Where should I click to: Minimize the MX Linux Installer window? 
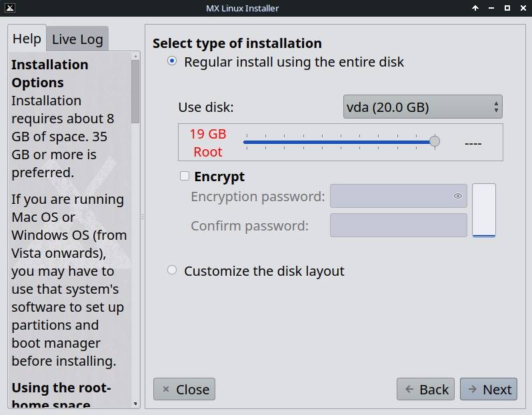(x=491, y=8)
